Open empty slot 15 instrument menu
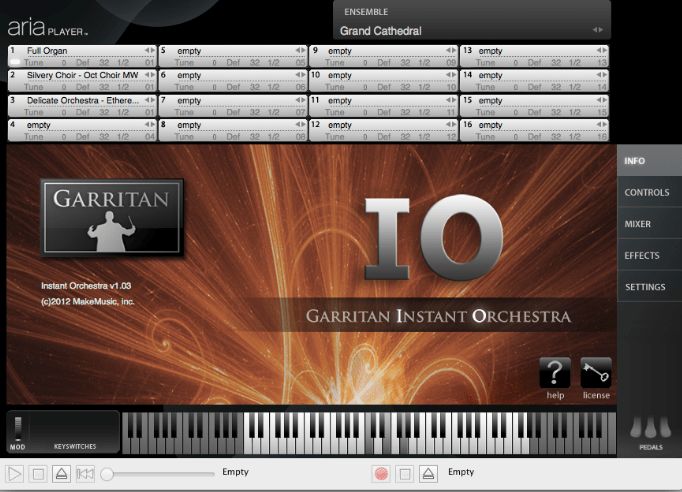The height and width of the screenshot is (492, 682). coord(536,100)
